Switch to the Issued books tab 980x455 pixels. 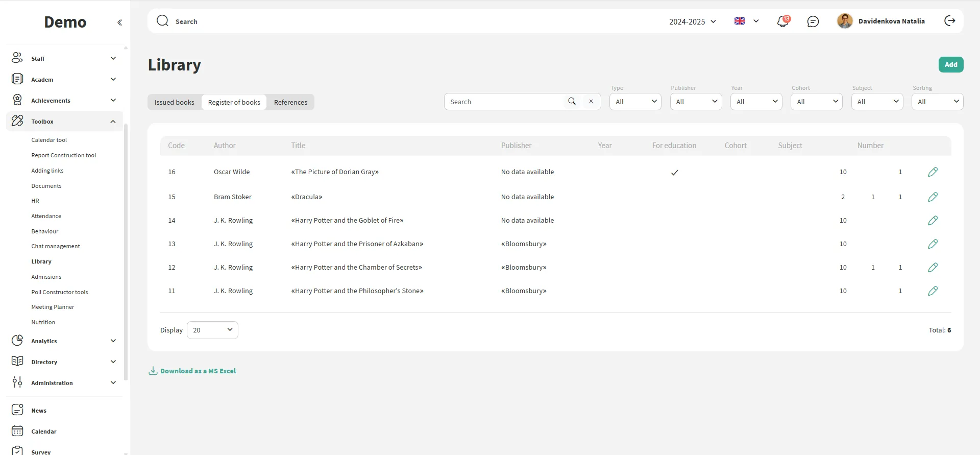175,102
